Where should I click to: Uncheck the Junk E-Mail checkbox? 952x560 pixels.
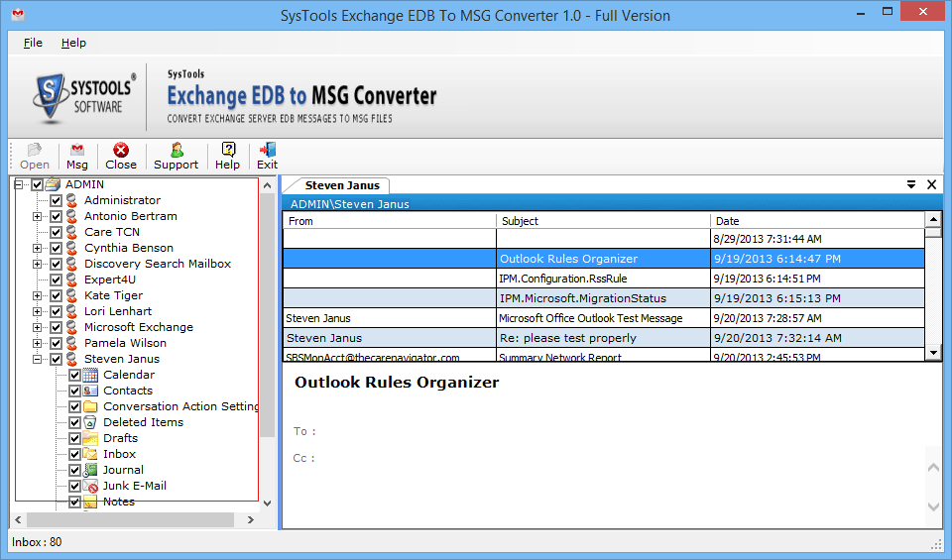(74, 486)
